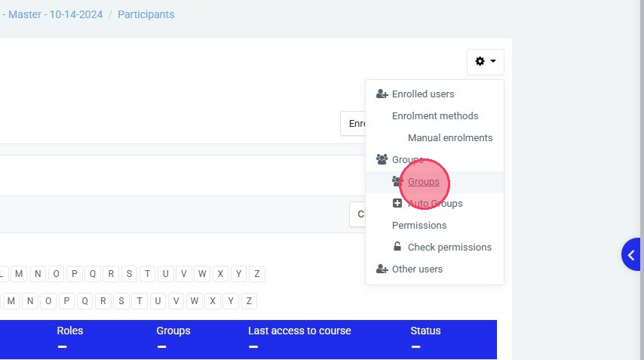The height and width of the screenshot is (360, 644).
Task: Filter last name by letter R
Action: 103,301
